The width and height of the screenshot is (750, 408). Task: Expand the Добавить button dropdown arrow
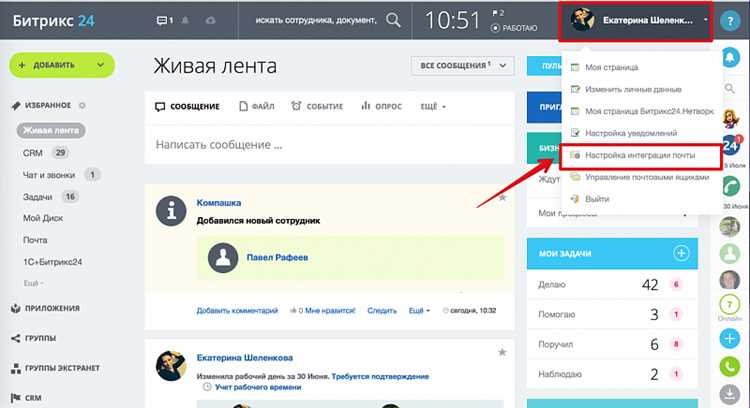coord(100,65)
